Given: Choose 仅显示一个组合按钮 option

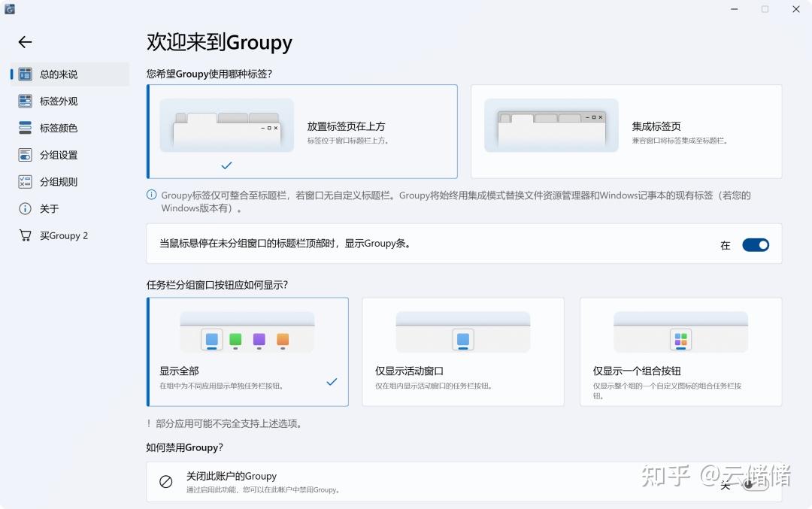Looking at the screenshot, I should [680, 351].
